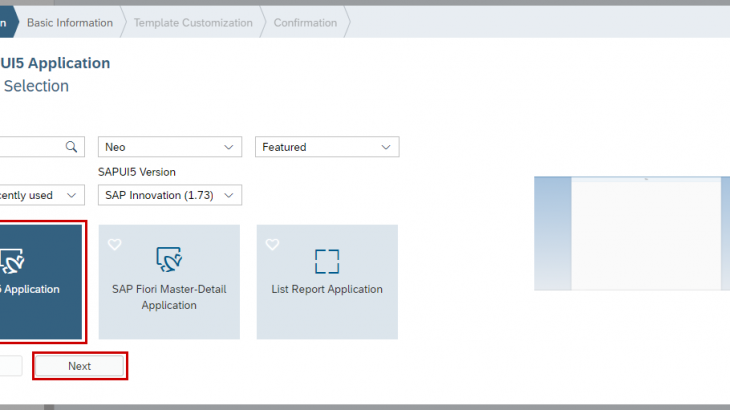Choose the List Report Application label
Viewport: 730px width, 410px height.
(x=327, y=289)
